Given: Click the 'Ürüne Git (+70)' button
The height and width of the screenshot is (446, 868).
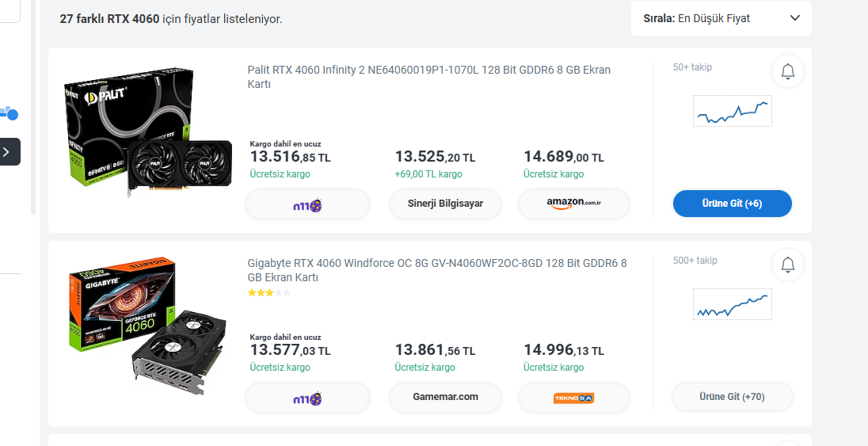Looking at the screenshot, I should click(732, 397).
